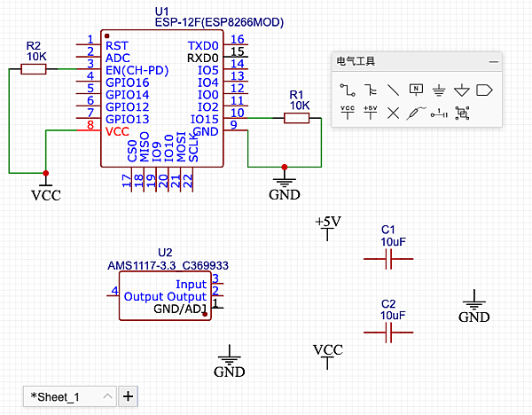Select the U1 ESP-12F chip symbol

tap(162, 98)
